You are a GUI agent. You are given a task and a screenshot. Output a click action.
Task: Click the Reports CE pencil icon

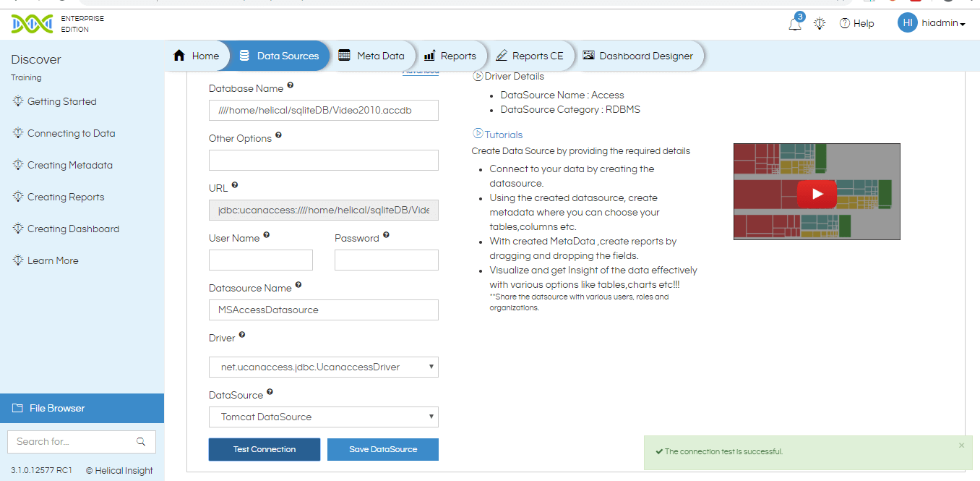[502, 56]
